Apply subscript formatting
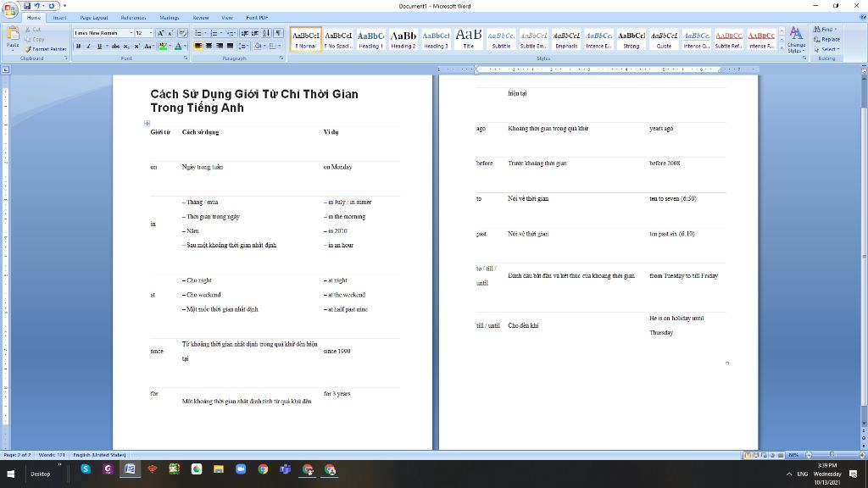The height and width of the screenshot is (488, 868). click(x=127, y=47)
